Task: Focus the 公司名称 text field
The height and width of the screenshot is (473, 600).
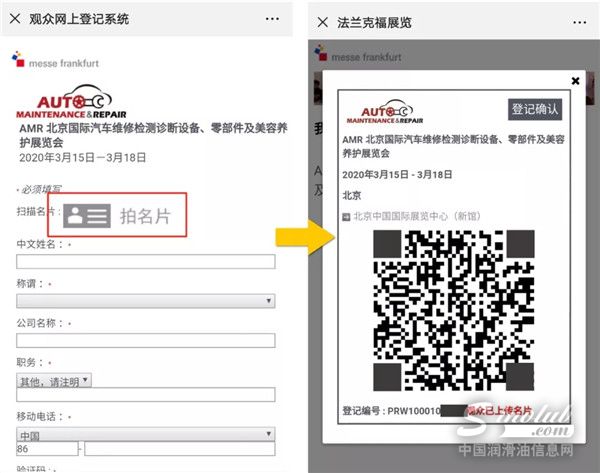Action: pyautogui.click(x=146, y=340)
